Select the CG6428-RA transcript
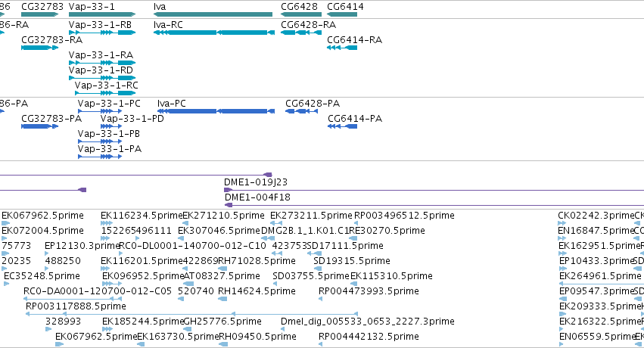 (301, 33)
